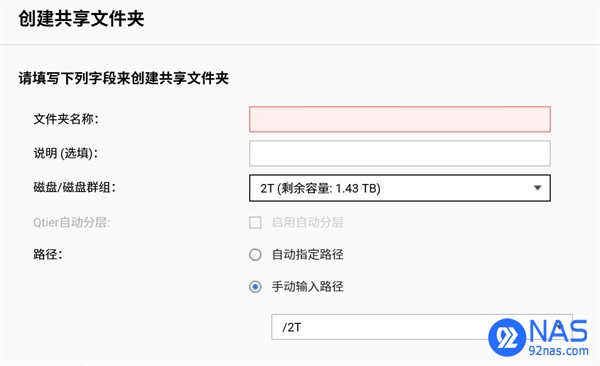Click the 手动输入路径 option label
Viewport: 600px width, 366px height.
pyautogui.click(x=307, y=287)
